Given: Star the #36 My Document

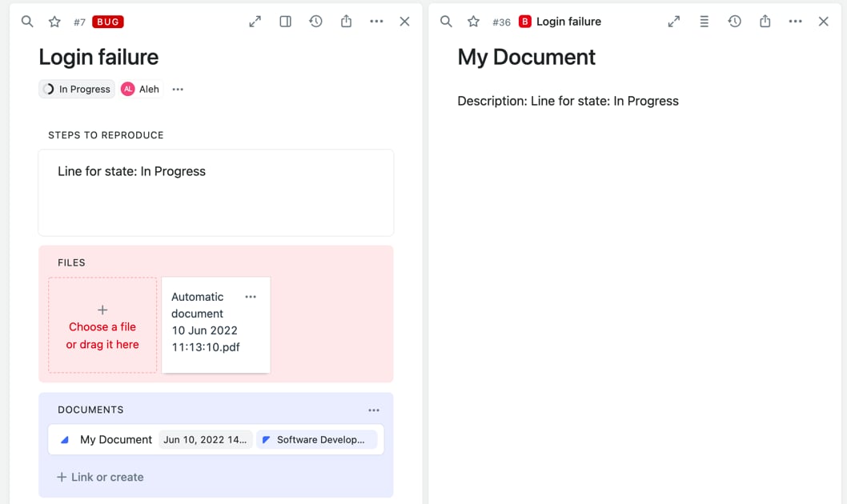Looking at the screenshot, I should click(x=474, y=22).
